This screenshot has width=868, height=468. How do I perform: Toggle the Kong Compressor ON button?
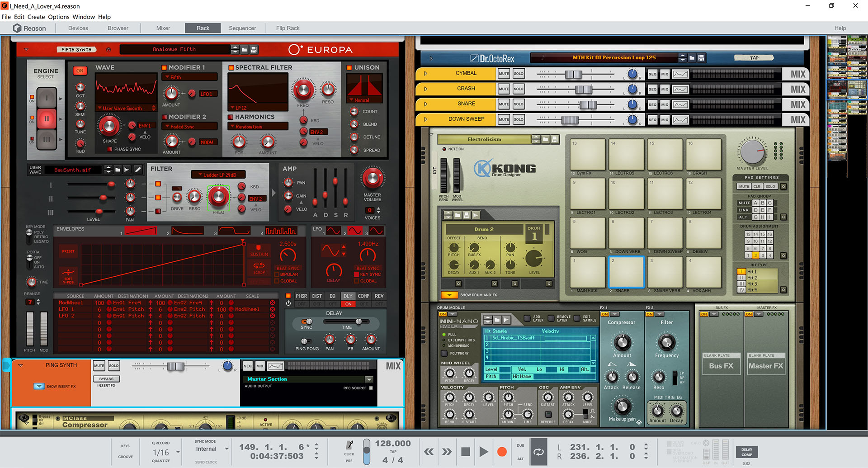pos(605,314)
